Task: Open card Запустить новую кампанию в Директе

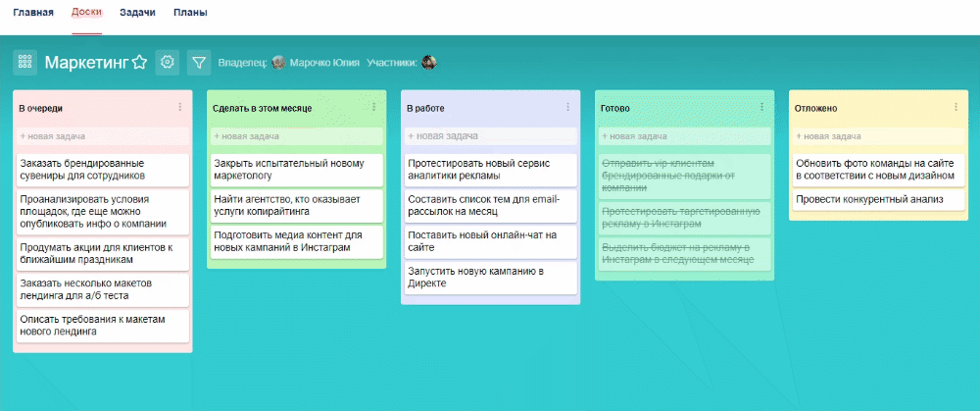Action: pos(490,277)
